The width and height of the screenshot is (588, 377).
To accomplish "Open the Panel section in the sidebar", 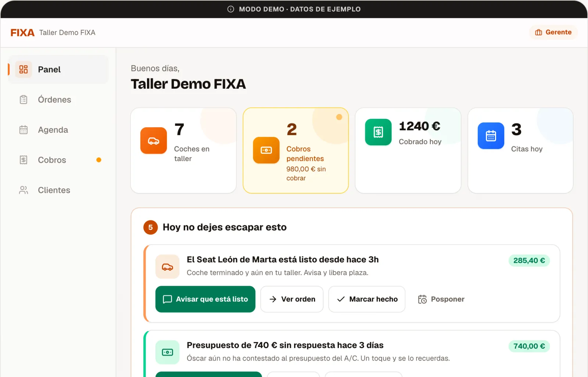I will point(58,70).
